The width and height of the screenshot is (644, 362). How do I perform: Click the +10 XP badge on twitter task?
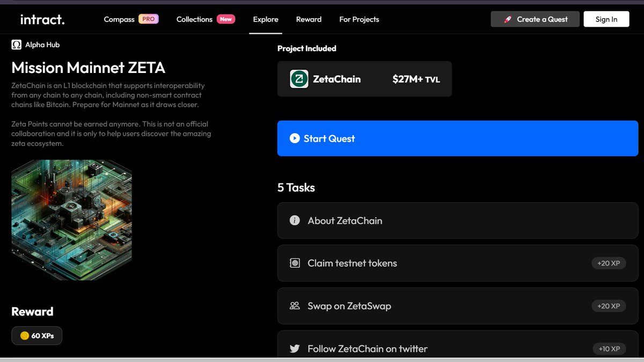(x=609, y=349)
